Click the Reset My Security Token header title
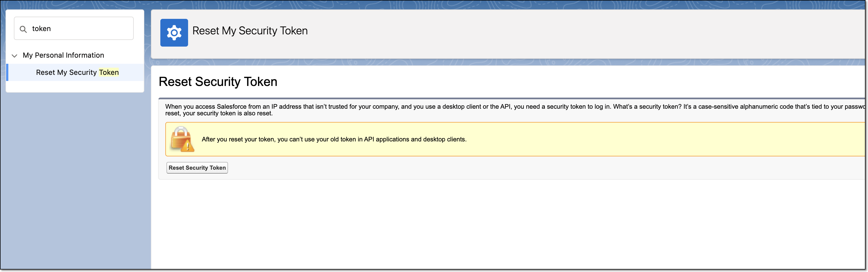Image resolution: width=868 pixels, height=272 pixels. 250,30
